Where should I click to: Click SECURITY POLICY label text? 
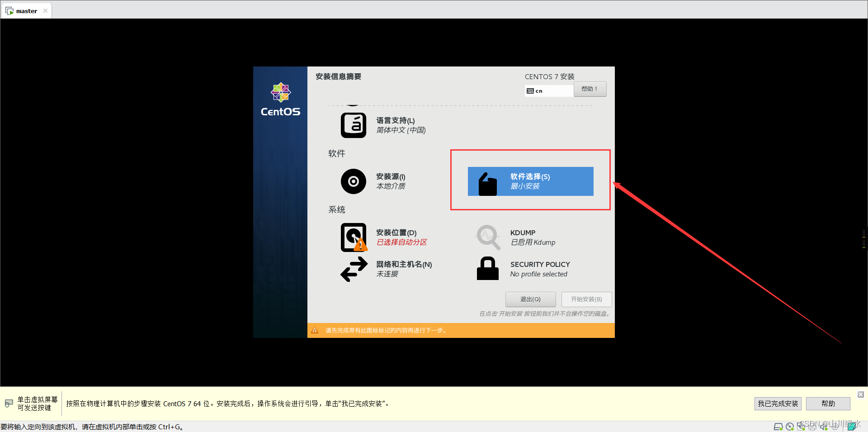[x=540, y=264]
